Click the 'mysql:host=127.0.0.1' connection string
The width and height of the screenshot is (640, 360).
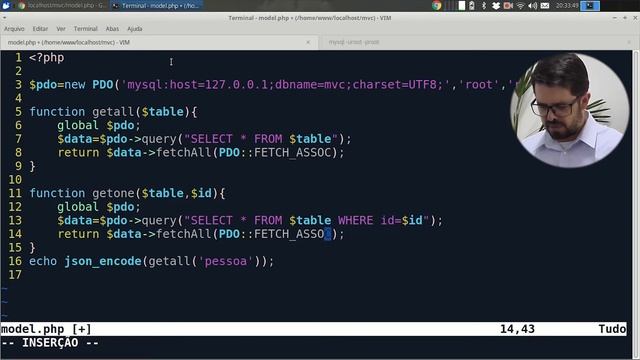(198, 84)
